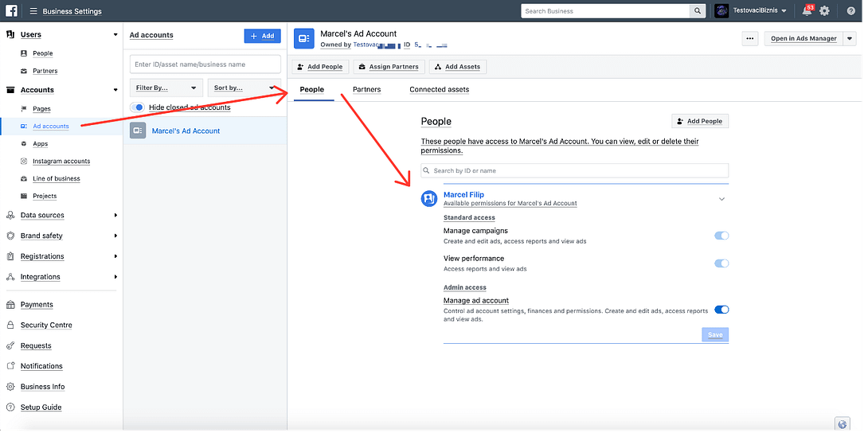The height and width of the screenshot is (433, 868).
Task: Click Add Assets button
Action: click(x=457, y=67)
